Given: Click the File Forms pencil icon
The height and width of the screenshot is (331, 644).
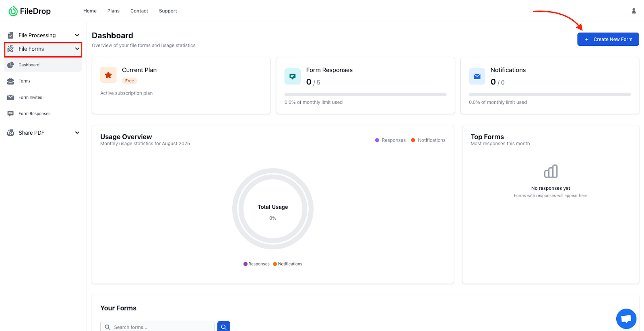Looking at the screenshot, I should 10,49.
